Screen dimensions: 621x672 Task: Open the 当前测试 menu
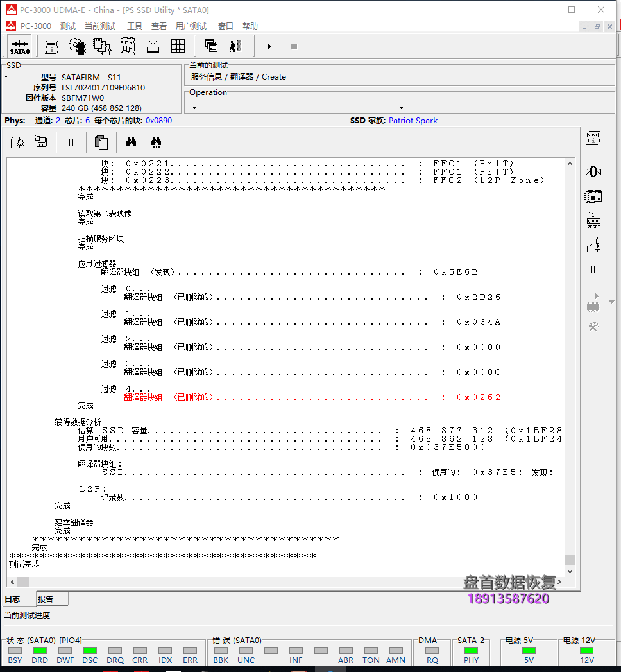click(x=100, y=26)
